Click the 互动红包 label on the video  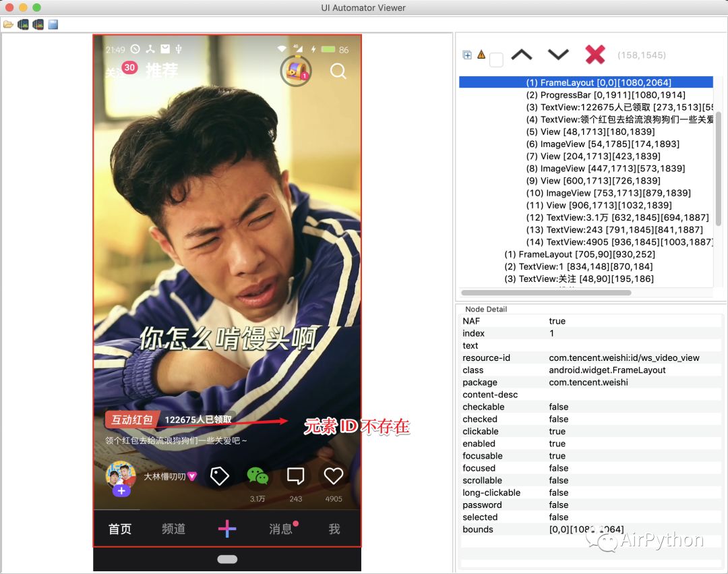coord(131,420)
